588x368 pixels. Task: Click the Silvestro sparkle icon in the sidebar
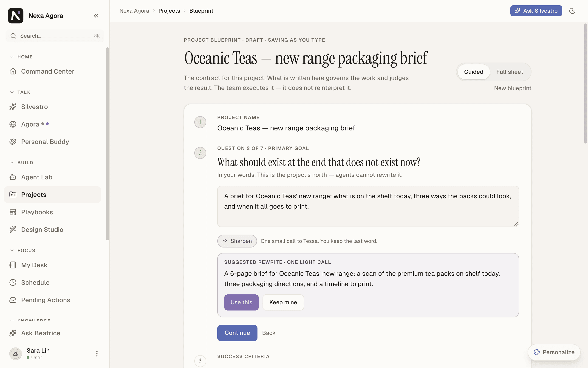tap(13, 106)
